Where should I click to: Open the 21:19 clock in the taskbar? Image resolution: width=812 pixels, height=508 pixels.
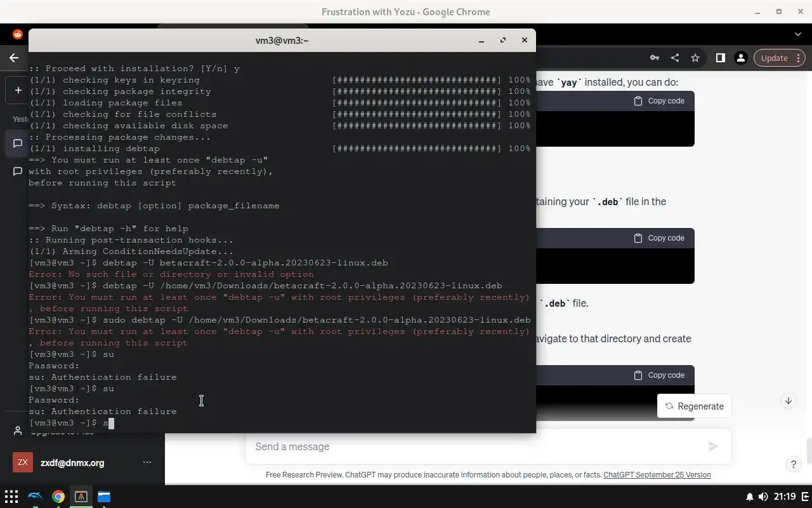(x=785, y=497)
